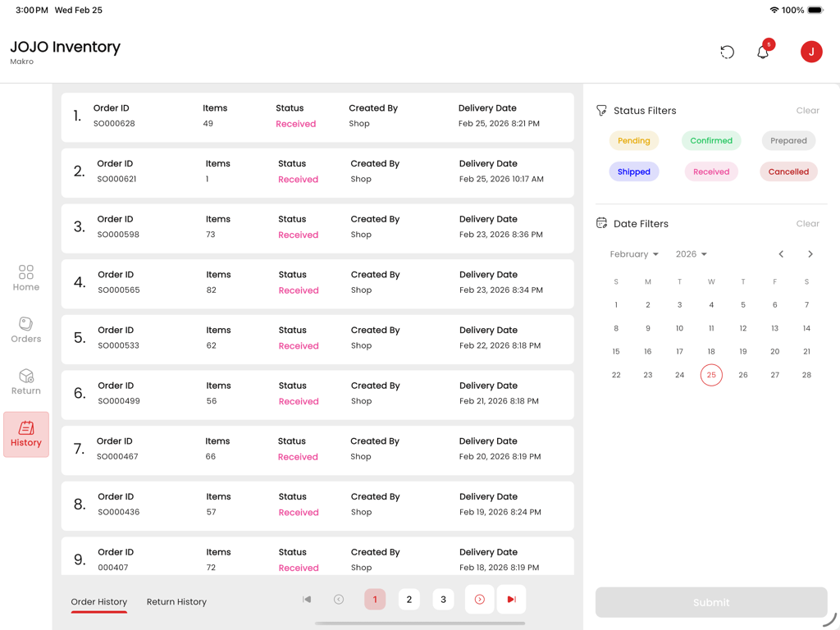
Task: Toggle the Cancelled status filter
Action: tap(788, 171)
